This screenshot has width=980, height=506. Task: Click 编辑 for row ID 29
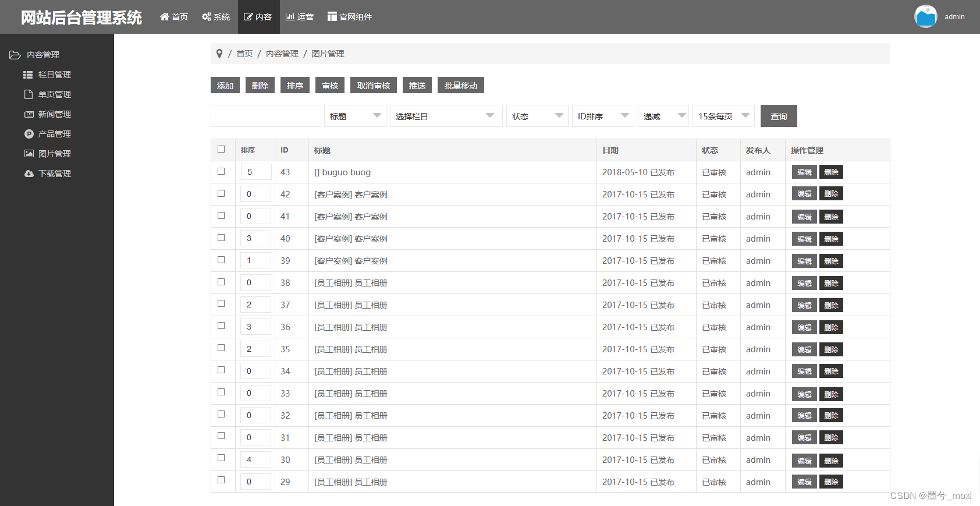[x=804, y=482]
